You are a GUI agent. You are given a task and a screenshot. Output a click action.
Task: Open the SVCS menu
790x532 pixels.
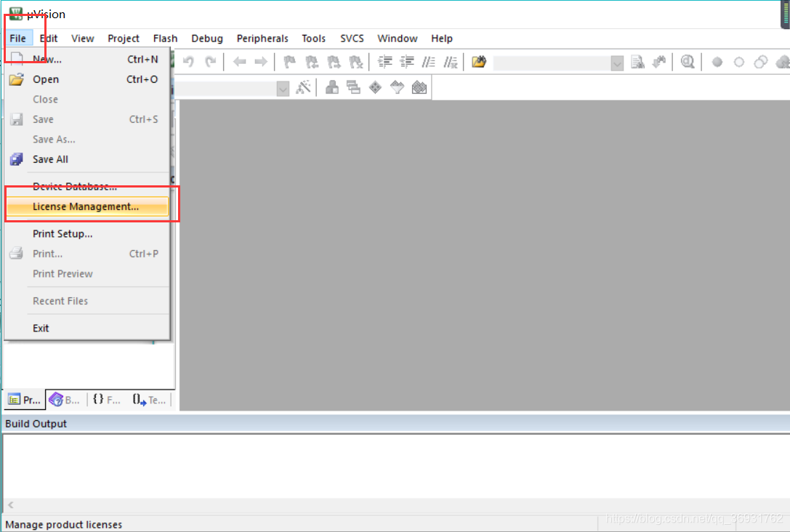tap(352, 39)
